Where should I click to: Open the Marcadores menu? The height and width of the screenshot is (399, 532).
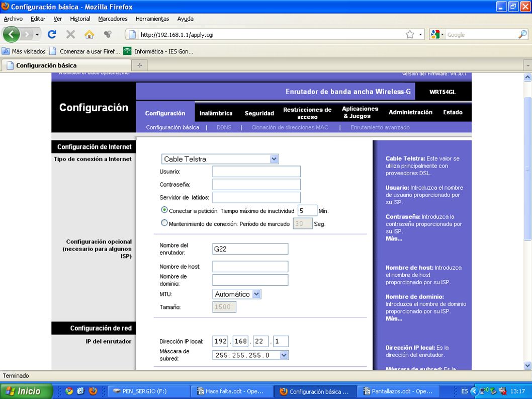(x=113, y=19)
